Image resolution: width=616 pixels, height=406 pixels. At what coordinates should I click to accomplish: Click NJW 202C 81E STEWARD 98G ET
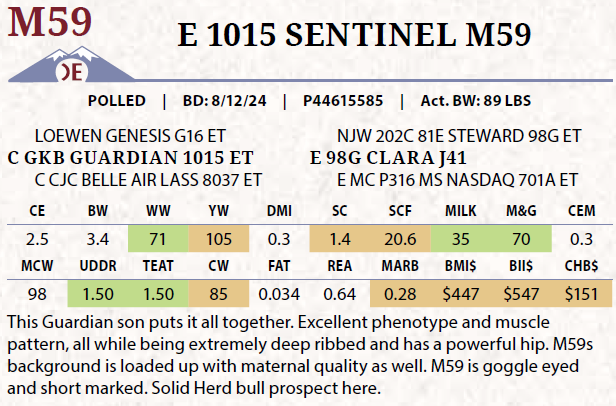(460, 136)
